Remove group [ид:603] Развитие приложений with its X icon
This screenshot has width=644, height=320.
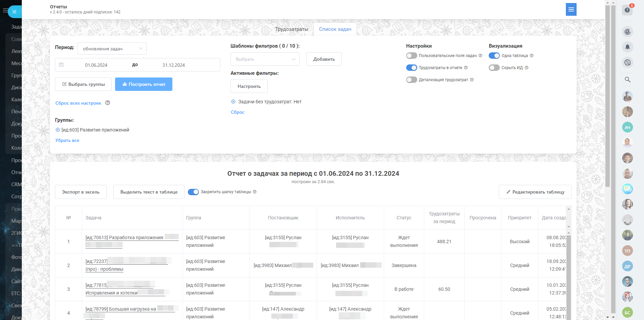58,130
